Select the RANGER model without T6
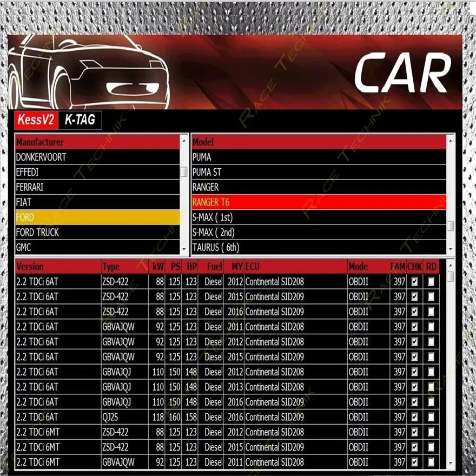Image resolution: width=476 pixels, height=476 pixels. pyautogui.click(x=319, y=187)
